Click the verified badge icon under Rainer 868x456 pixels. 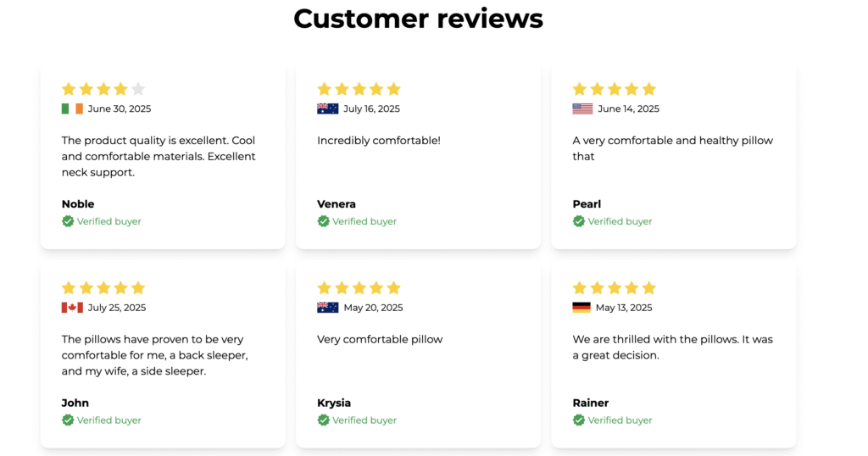pos(579,420)
